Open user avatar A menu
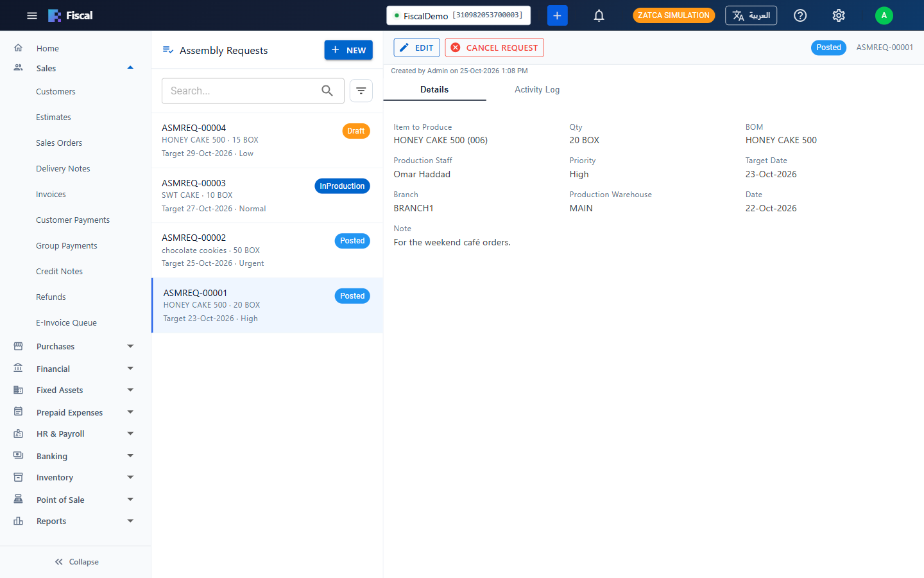 (884, 15)
